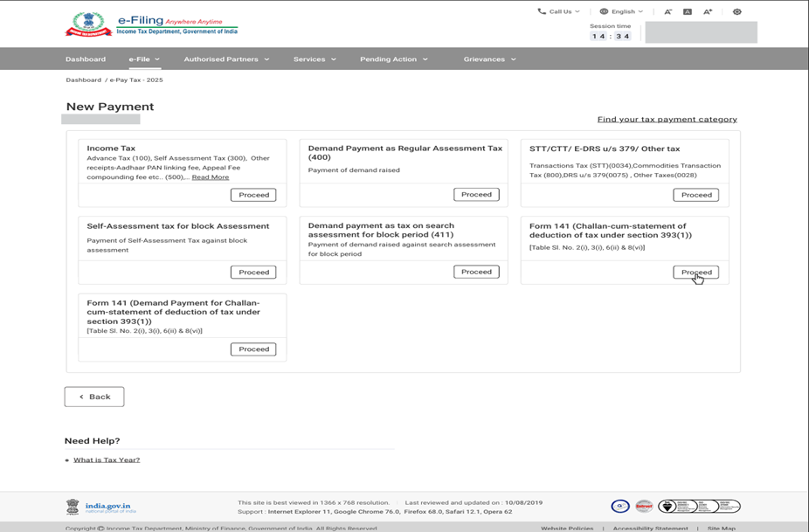Click the globe icon beside English
Image resolution: width=809 pixels, height=532 pixels.
[604, 12]
